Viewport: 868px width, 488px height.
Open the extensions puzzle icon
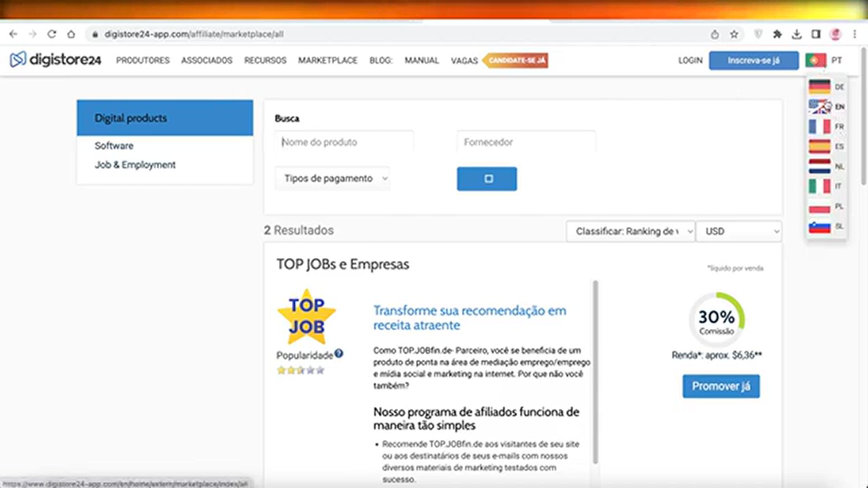tap(778, 34)
